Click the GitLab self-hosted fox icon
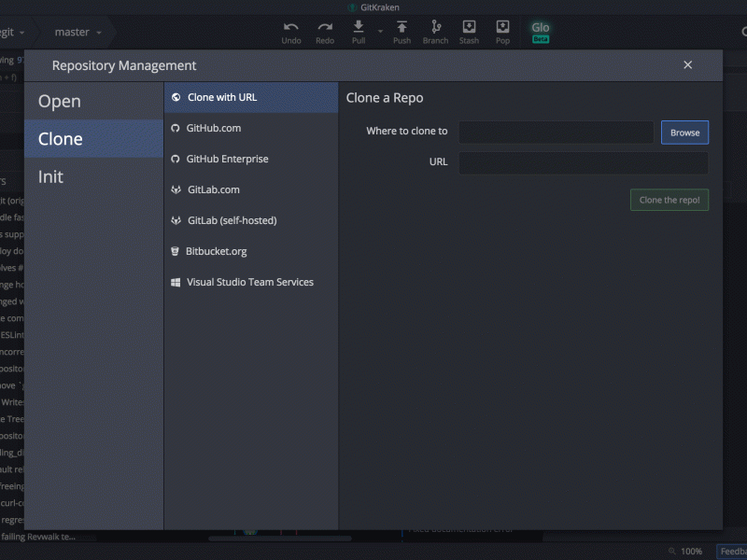Screen dimensions: 747x560 click(176, 220)
